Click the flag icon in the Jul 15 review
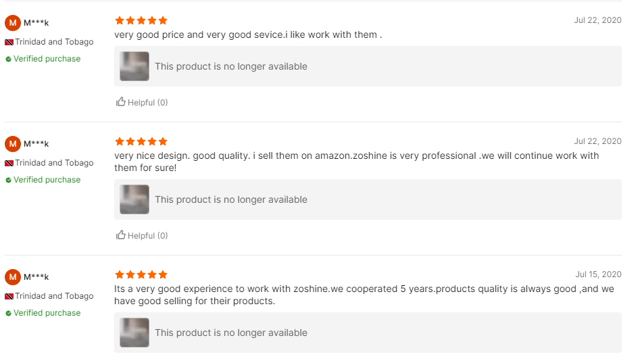This screenshot has width=644, height=363. click(9, 296)
